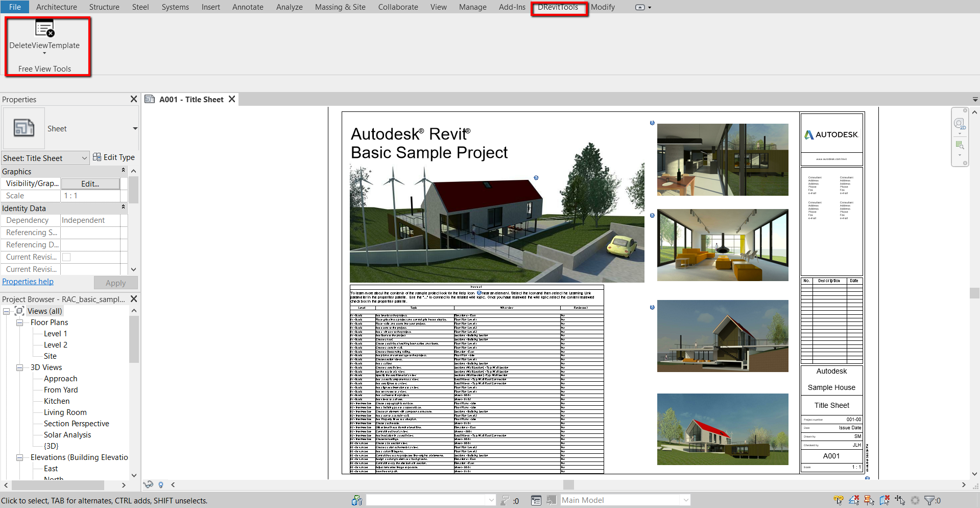This screenshot has height=508, width=980.
Task: Toggle select elements by face
Action: [884, 500]
